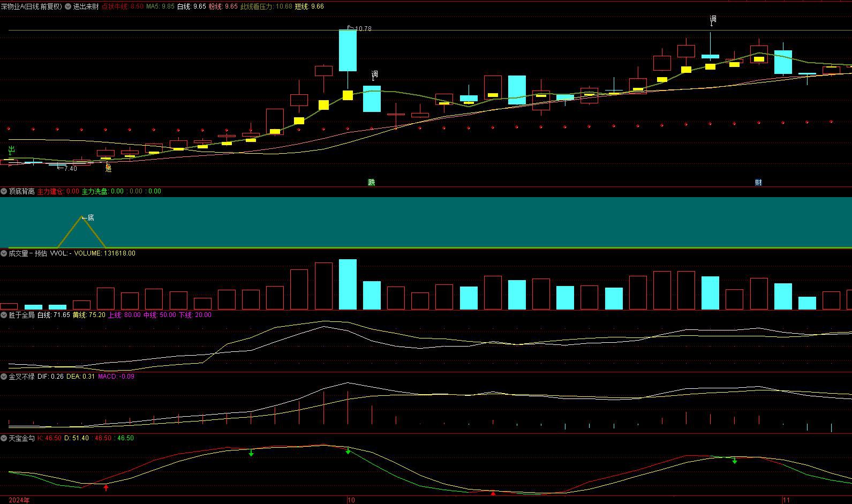The width and height of the screenshot is (852, 504).
Task: Click the 成交量－预估 indicator name
Action: tap(28, 253)
